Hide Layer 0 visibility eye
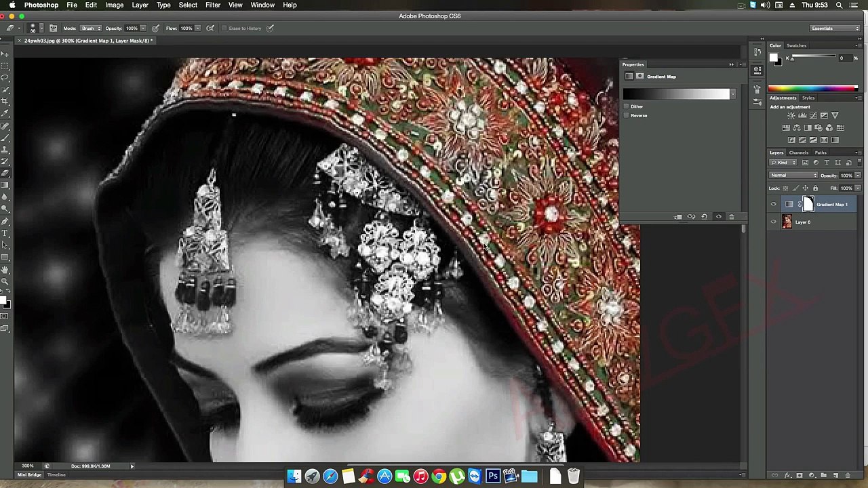This screenshot has width=868, height=488. 773,222
